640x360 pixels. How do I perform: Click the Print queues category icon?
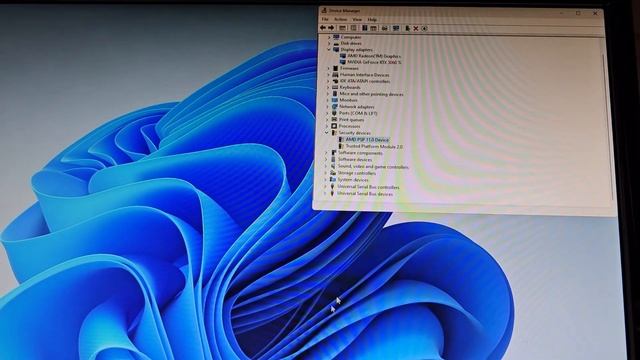[334, 119]
